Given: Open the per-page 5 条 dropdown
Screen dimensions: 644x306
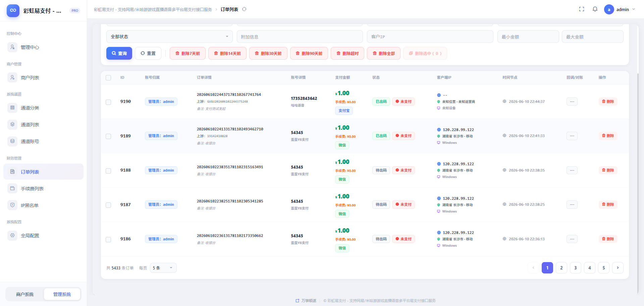Looking at the screenshot, I should (163, 268).
